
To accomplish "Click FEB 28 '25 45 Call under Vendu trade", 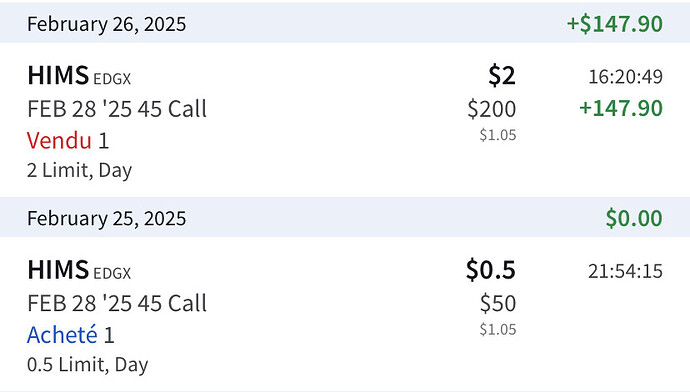I will coord(117,109).
